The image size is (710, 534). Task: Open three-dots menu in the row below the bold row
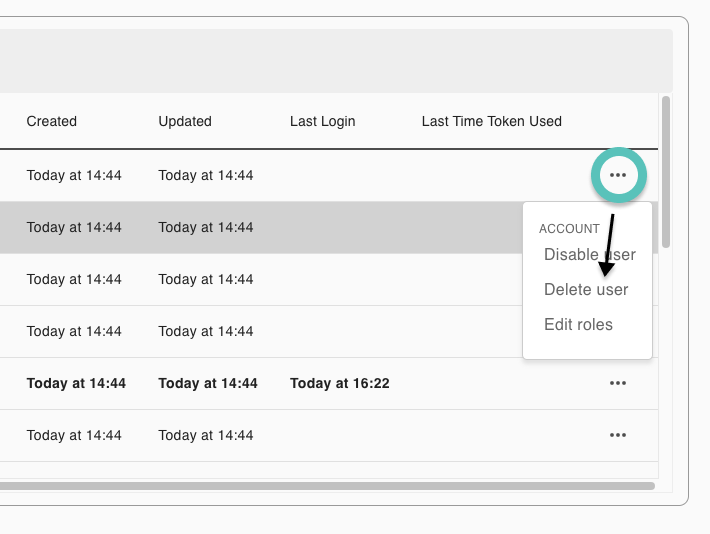[x=618, y=435]
